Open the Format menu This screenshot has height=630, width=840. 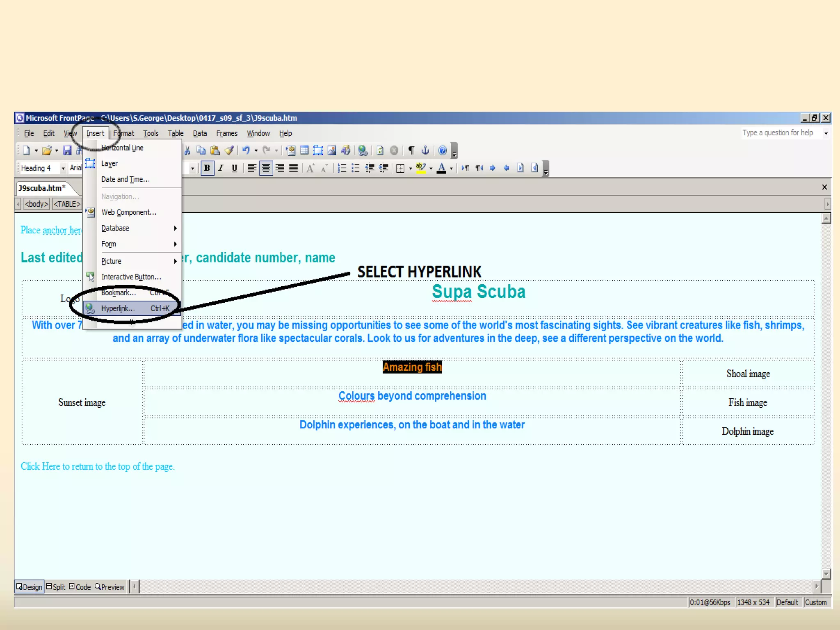pyautogui.click(x=123, y=133)
